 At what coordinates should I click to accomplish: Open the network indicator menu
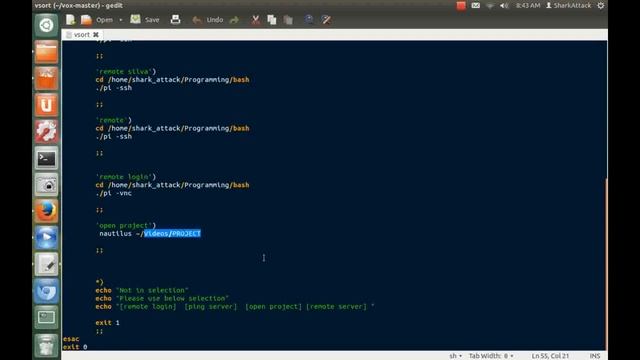pyautogui.click(x=490, y=6)
